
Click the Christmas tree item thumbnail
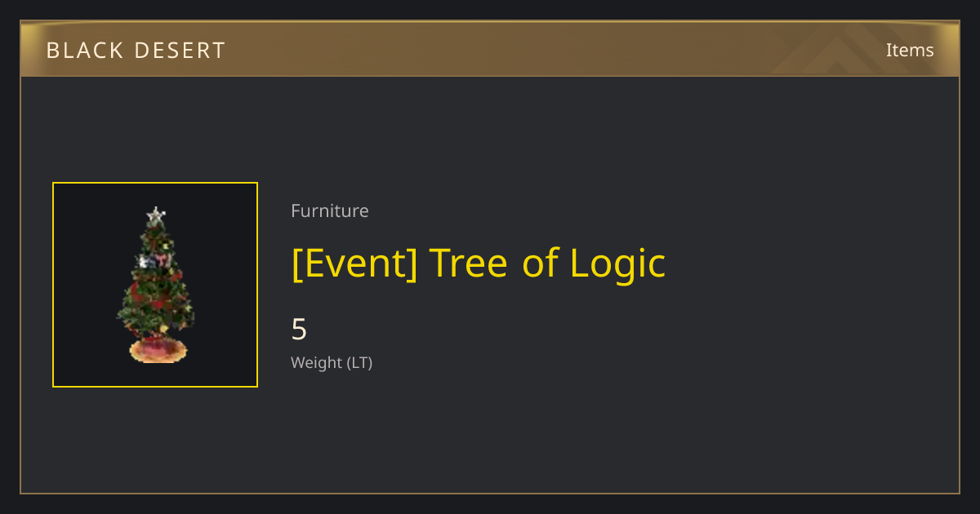tap(155, 285)
